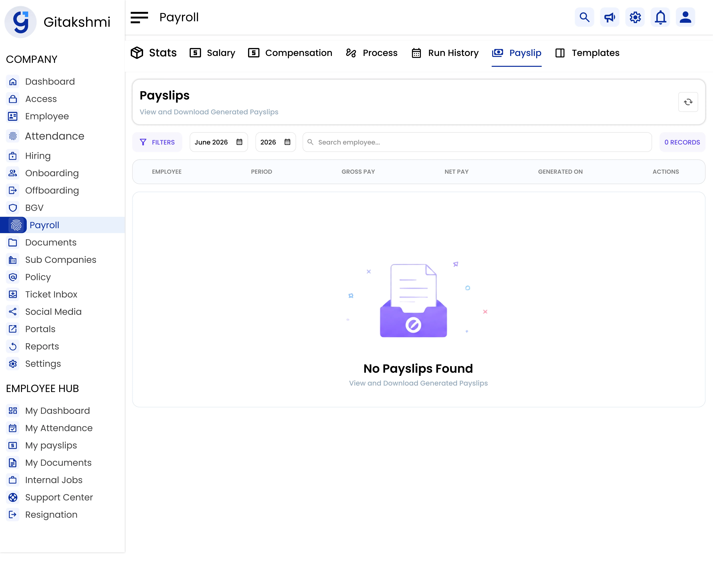Click the Social Media share icon

click(13, 312)
